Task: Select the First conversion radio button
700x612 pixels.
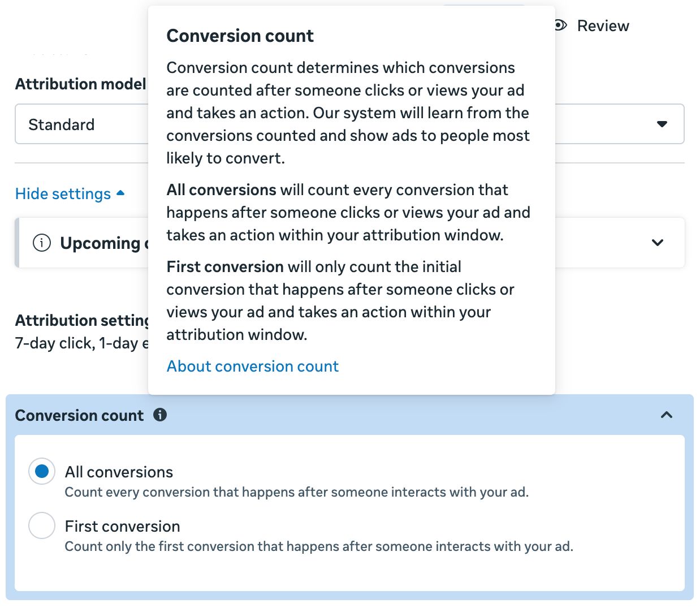Action: click(x=42, y=525)
